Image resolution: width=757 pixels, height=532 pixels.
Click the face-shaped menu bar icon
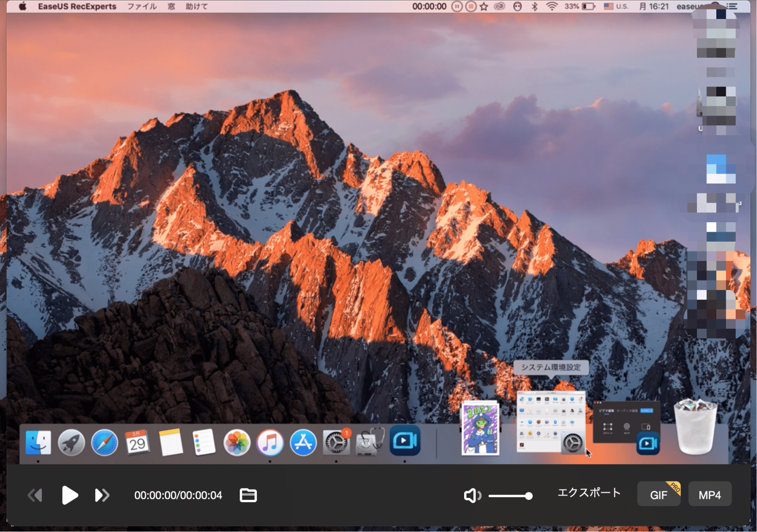point(517,7)
